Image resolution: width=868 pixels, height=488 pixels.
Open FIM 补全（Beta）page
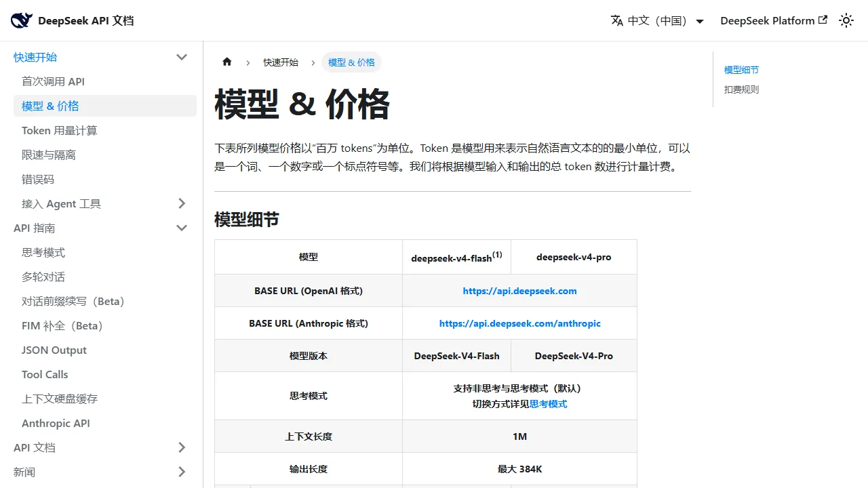[x=105, y=325]
